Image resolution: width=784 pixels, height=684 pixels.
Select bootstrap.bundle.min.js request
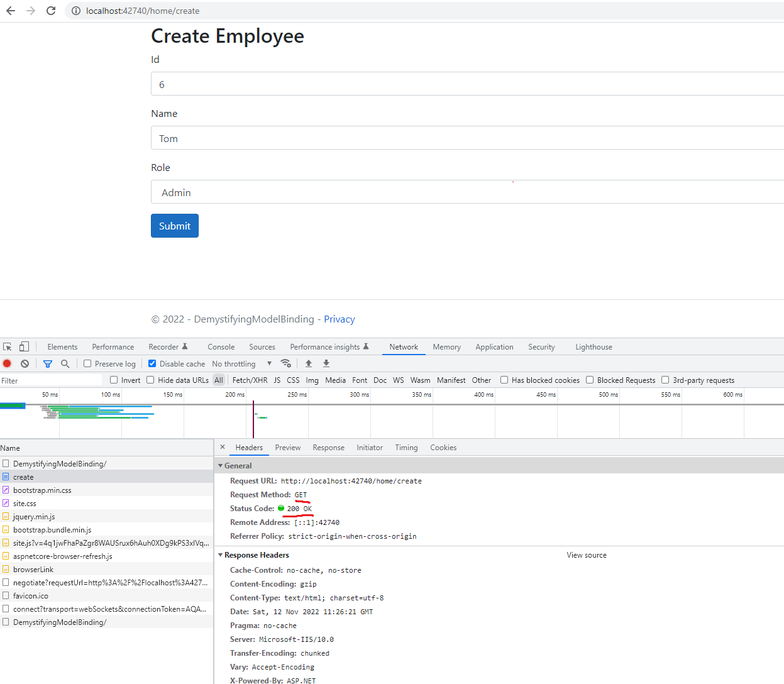click(107, 529)
